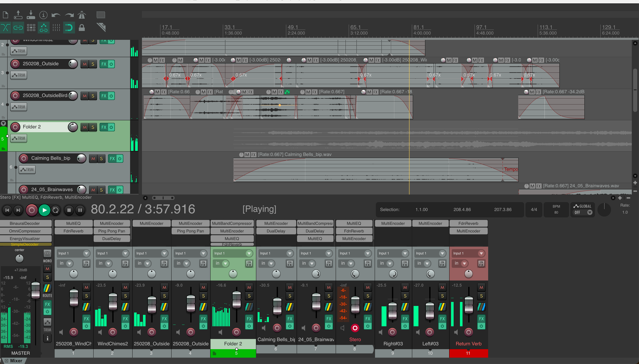The height and width of the screenshot is (364, 639).
Task: Solo the Left#03 mixer strip
Action: pos(442,296)
